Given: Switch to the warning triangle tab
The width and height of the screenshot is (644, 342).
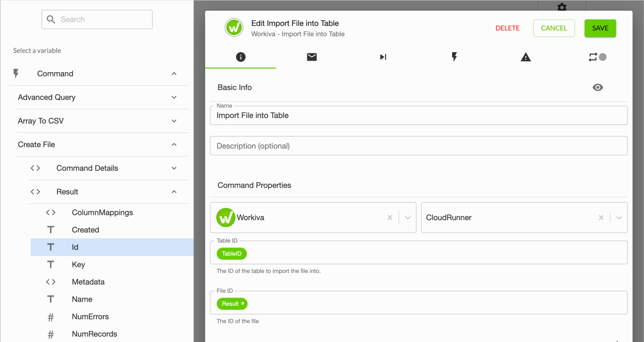Looking at the screenshot, I should (x=526, y=57).
